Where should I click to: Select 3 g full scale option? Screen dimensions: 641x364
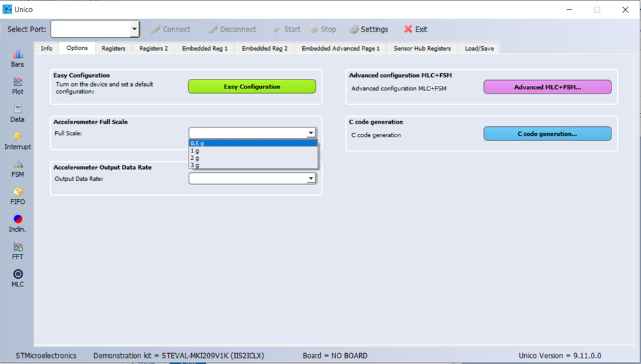click(253, 165)
